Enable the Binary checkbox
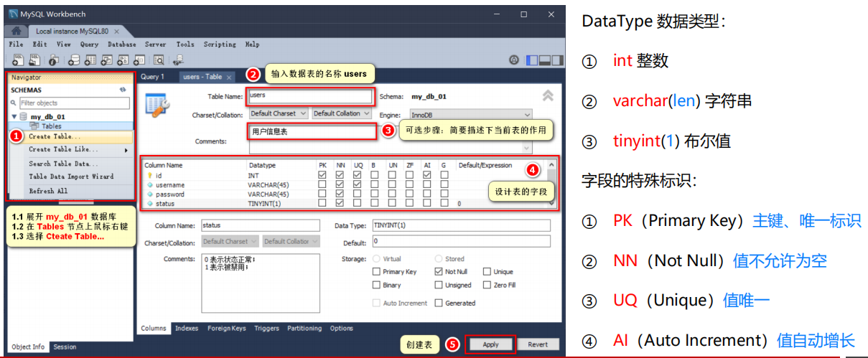This screenshot has width=868, height=358. click(377, 285)
